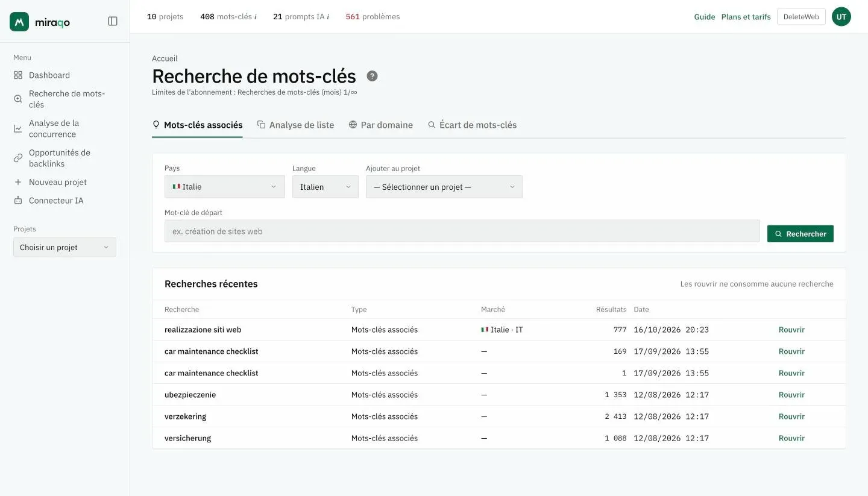
Task: Focus the Mot-clé de départ input field
Action: [462, 231]
